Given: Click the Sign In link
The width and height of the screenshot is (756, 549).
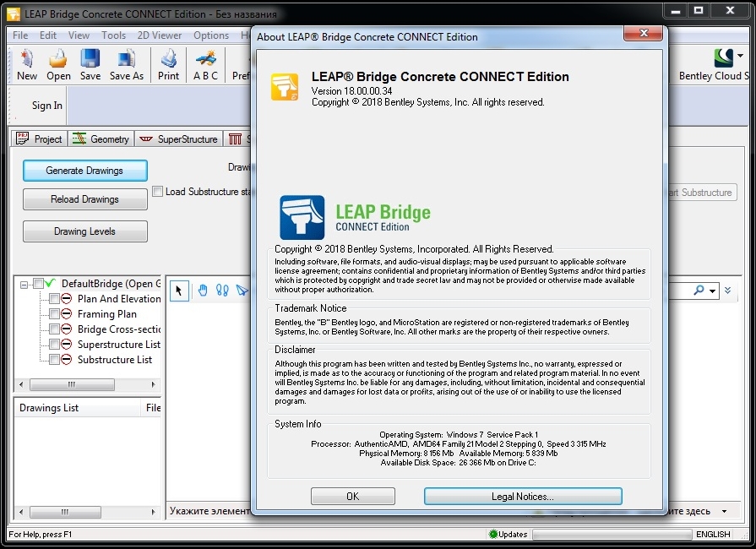Looking at the screenshot, I should coord(46,105).
